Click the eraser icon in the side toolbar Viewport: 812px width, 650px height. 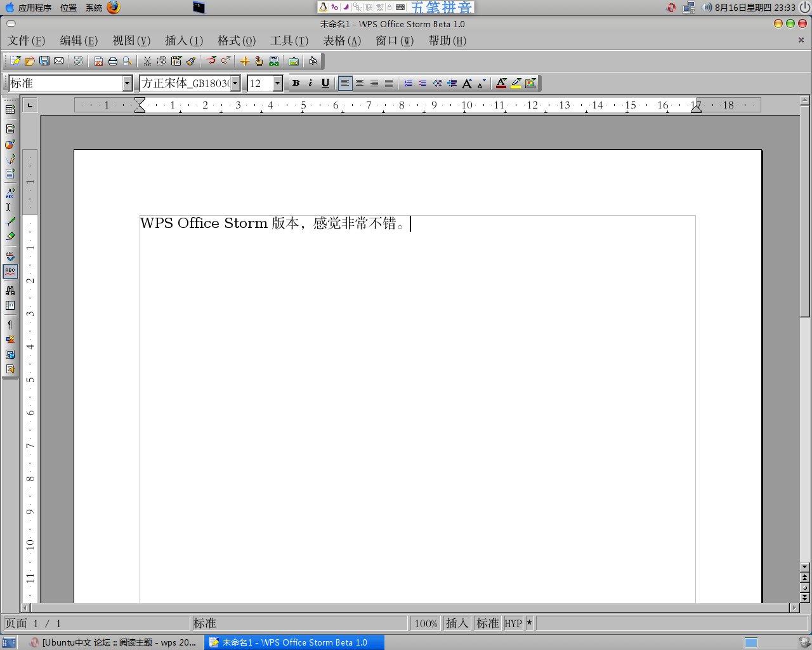[10, 236]
